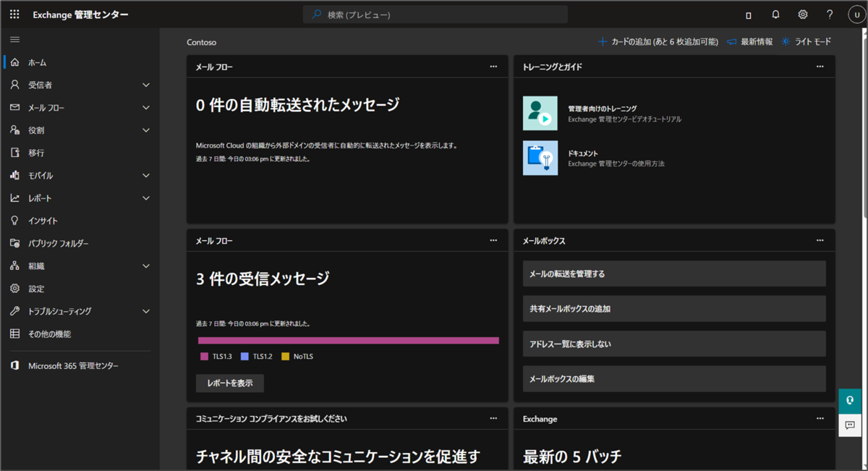Click the TLS1.3 magenta legend swatch
Image resolution: width=868 pixels, height=471 pixels.
204,356
